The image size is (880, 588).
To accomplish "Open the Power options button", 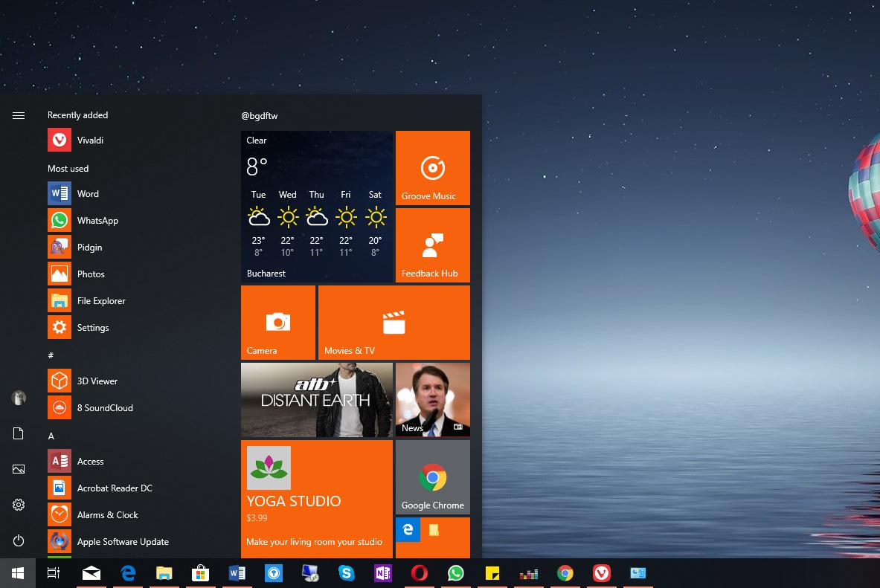I will pyautogui.click(x=19, y=540).
